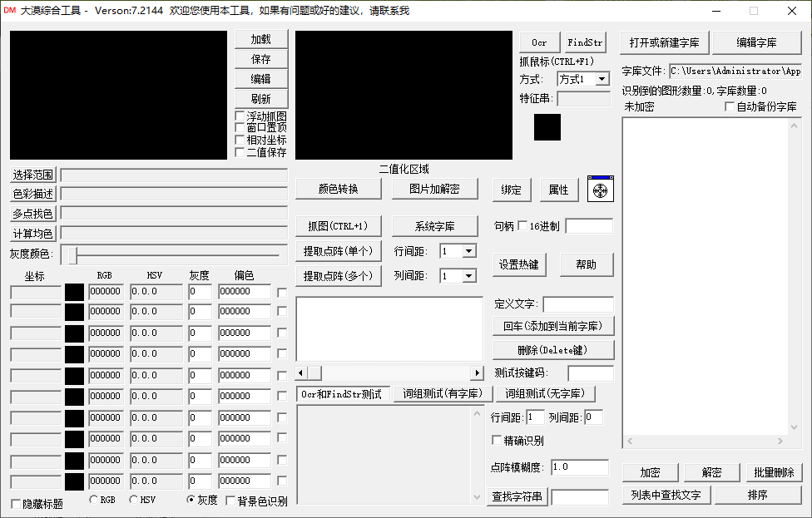812x518 pixels.
Task: Select the HSV radio button
Action: (134, 500)
